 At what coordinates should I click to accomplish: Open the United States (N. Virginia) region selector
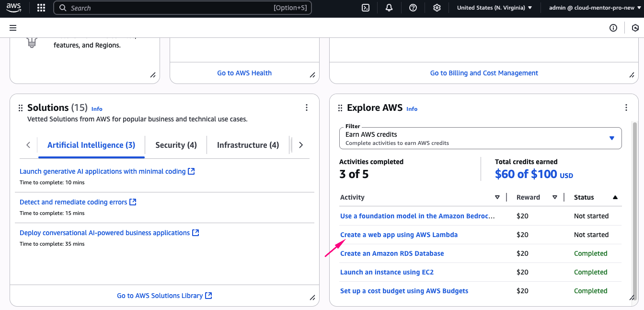494,8
